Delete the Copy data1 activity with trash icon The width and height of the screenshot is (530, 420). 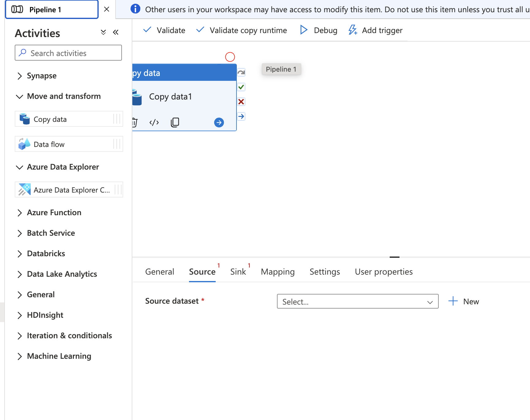pos(134,122)
